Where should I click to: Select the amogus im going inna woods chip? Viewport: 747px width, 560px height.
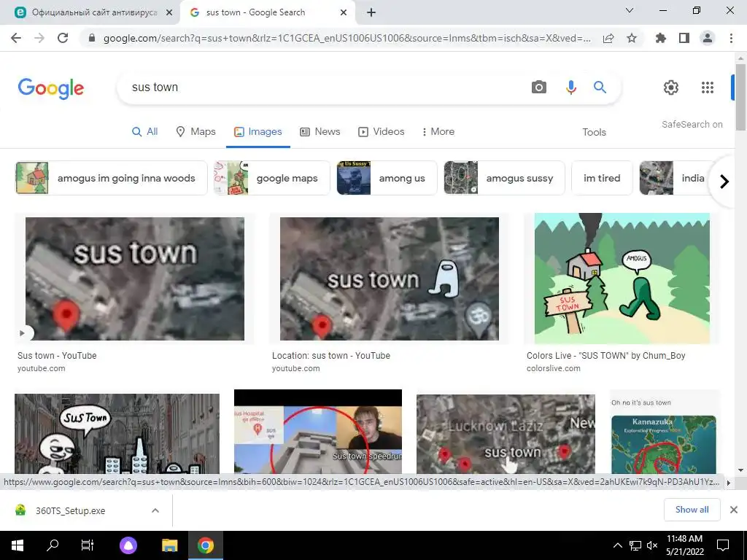[112, 178]
